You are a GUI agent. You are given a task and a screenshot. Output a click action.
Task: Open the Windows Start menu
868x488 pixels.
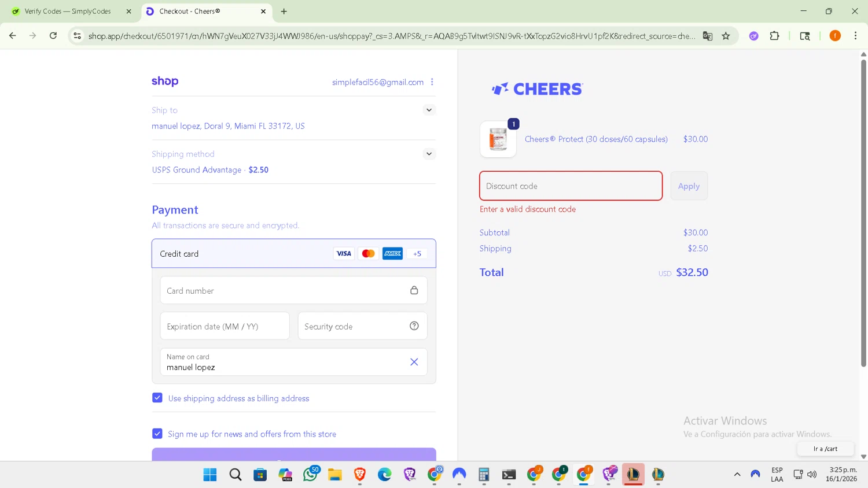(210, 475)
